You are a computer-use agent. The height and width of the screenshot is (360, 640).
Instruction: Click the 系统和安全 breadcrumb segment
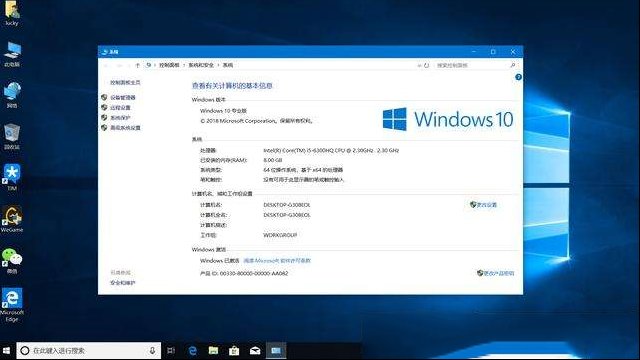coord(201,65)
